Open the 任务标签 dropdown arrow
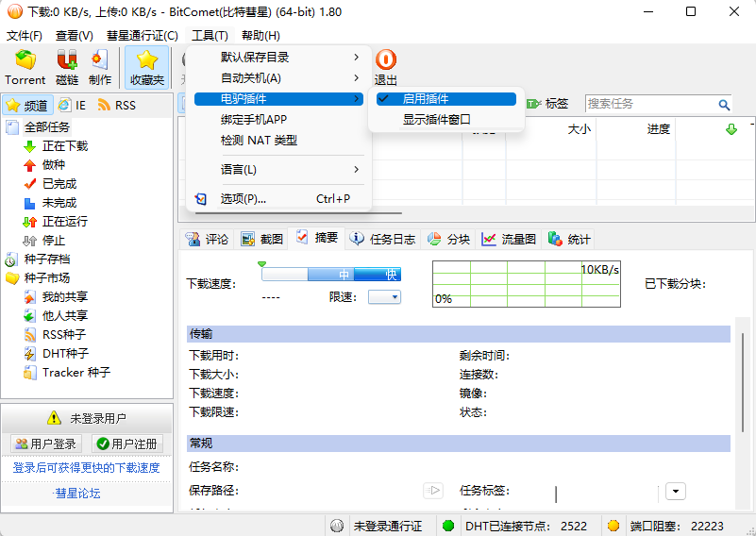 675,491
